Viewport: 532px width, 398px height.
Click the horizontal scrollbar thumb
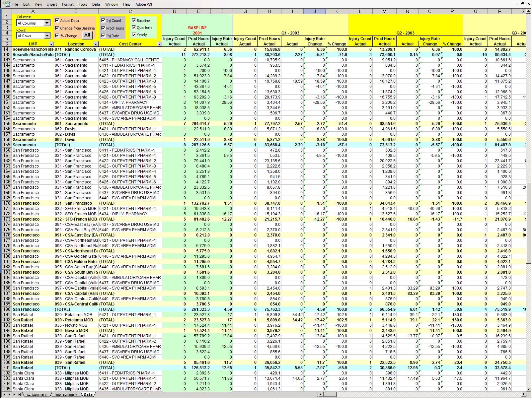(331, 394)
